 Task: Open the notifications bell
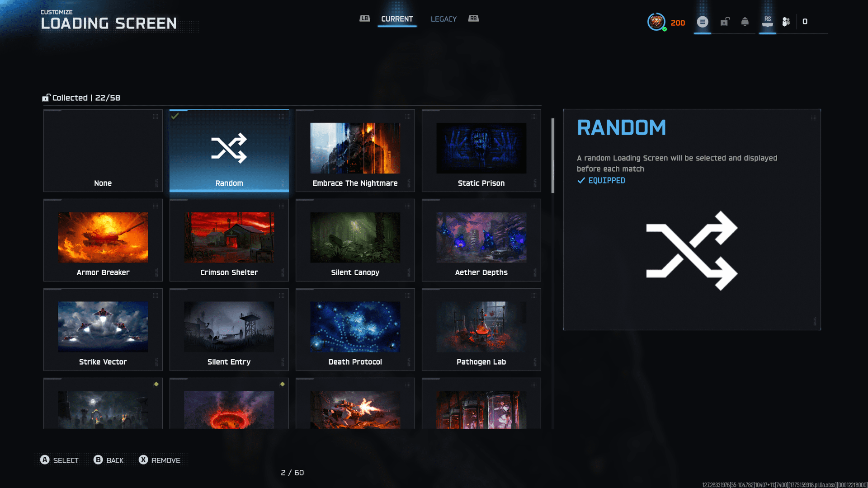[x=745, y=22]
